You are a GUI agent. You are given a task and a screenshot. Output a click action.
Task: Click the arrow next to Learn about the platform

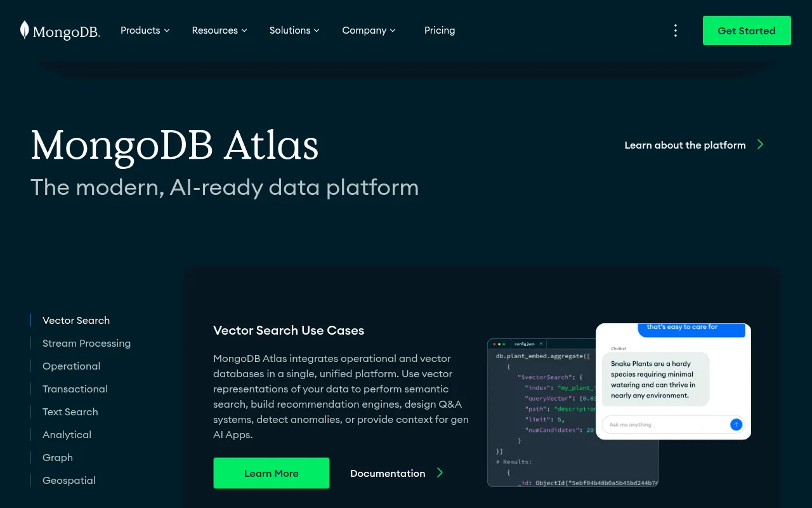(x=760, y=145)
